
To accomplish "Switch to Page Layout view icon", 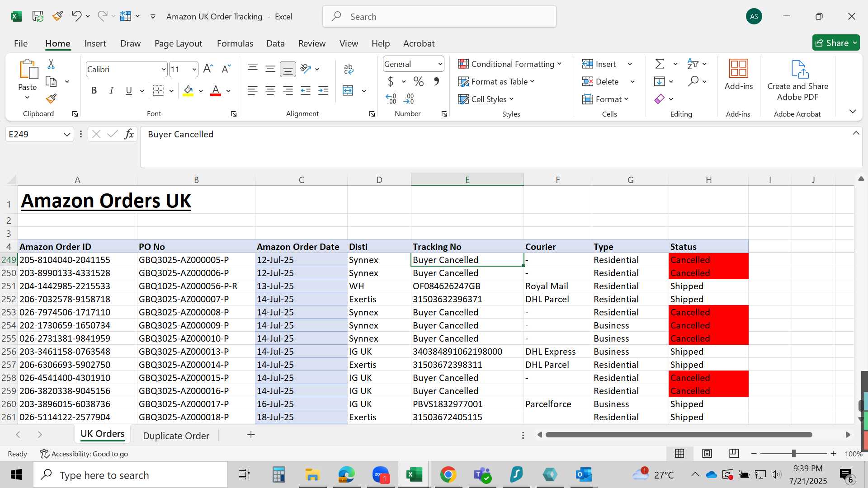I will [707, 453].
